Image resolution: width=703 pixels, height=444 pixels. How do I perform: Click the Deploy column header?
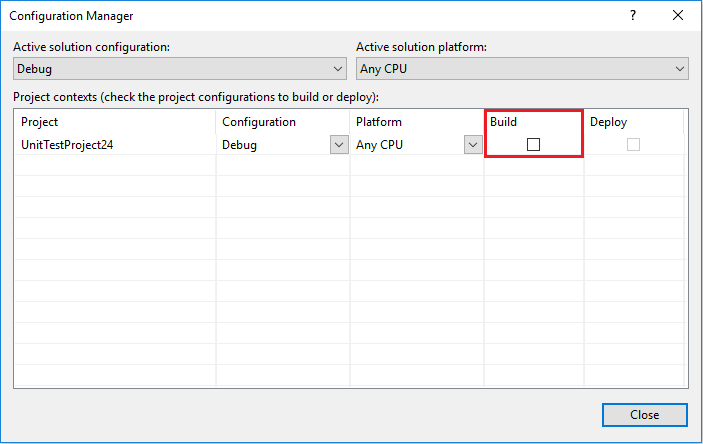608,122
